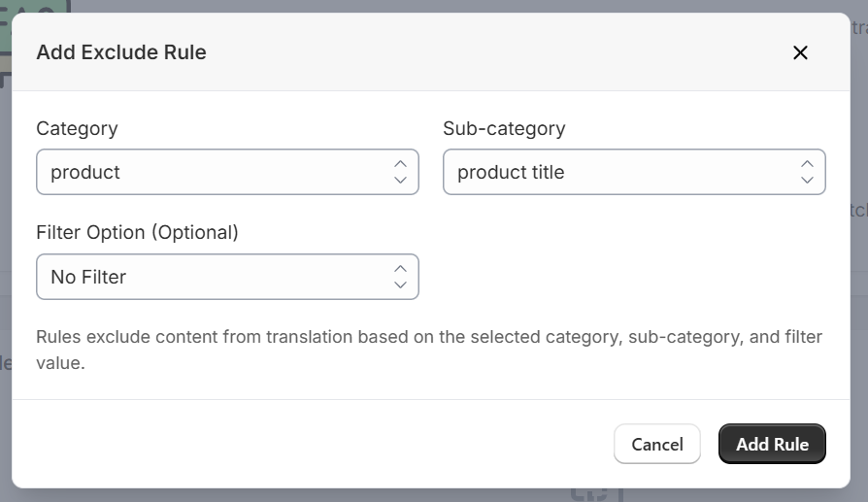Click the 'product' value text in Category

point(85,172)
